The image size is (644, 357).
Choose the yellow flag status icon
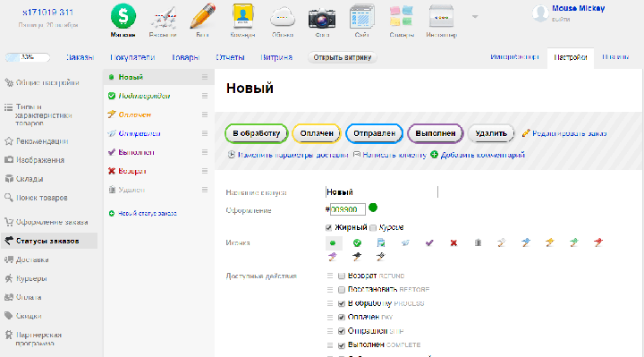(550, 242)
